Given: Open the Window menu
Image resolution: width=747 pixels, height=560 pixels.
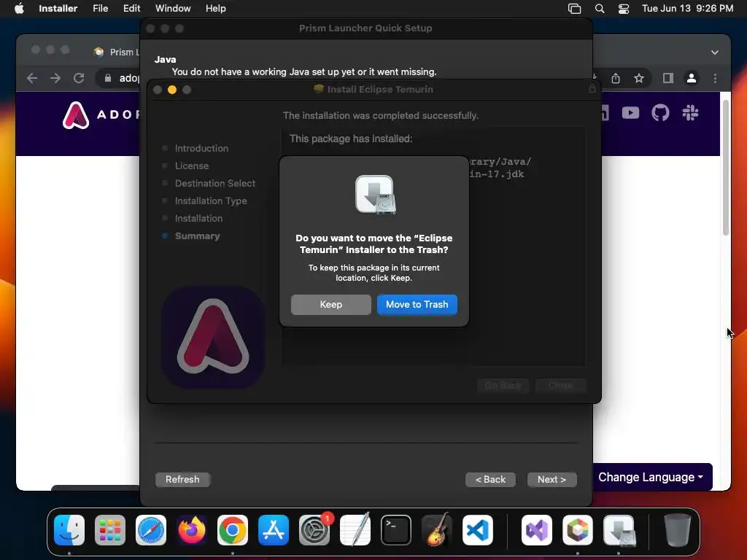Looking at the screenshot, I should (x=173, y=8).
